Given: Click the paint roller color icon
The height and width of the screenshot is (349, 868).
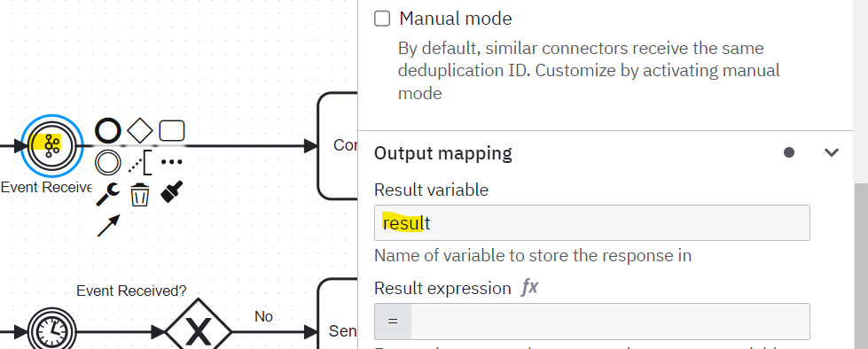Looking at the screenshot, I should [x=172, y=192].
